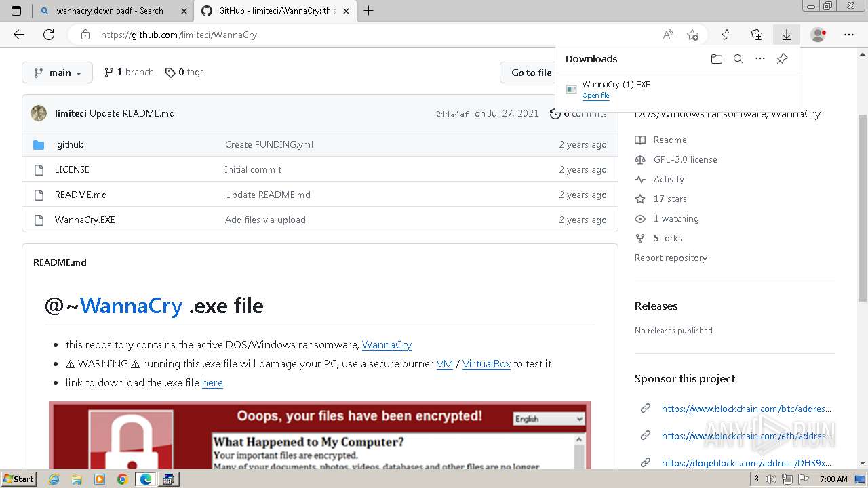868x488 pixels.
Task: Open File Explorer from taskbar
Action: 77,479
